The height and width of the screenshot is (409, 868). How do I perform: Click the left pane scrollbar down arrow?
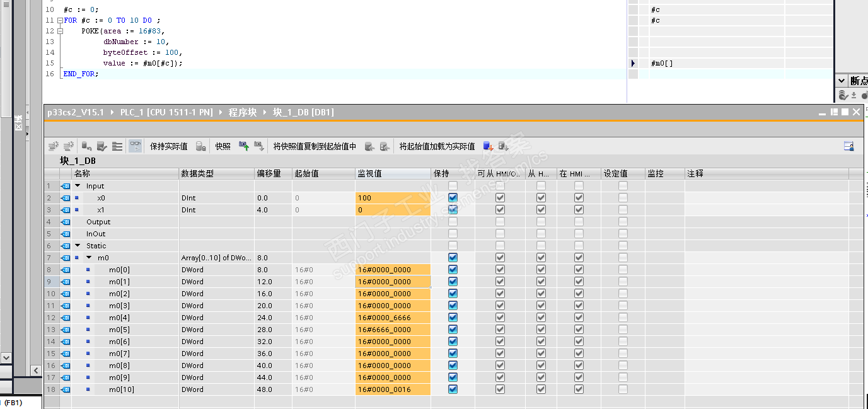[x=6, y=357]
